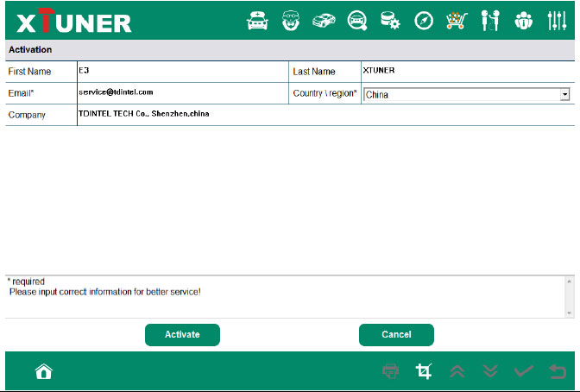
Task: Click the Company field with TDINTEL TECH
Action: coord(325,115)
